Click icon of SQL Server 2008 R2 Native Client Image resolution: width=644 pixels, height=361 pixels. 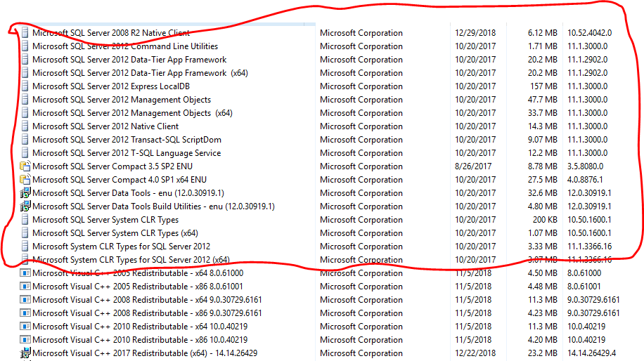(x=25, y=33)
